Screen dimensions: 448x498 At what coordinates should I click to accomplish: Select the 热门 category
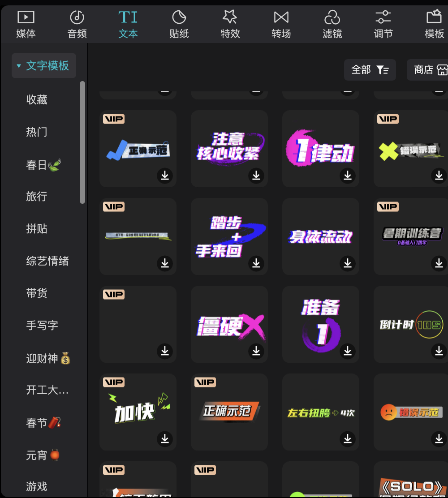coord(37,132)
